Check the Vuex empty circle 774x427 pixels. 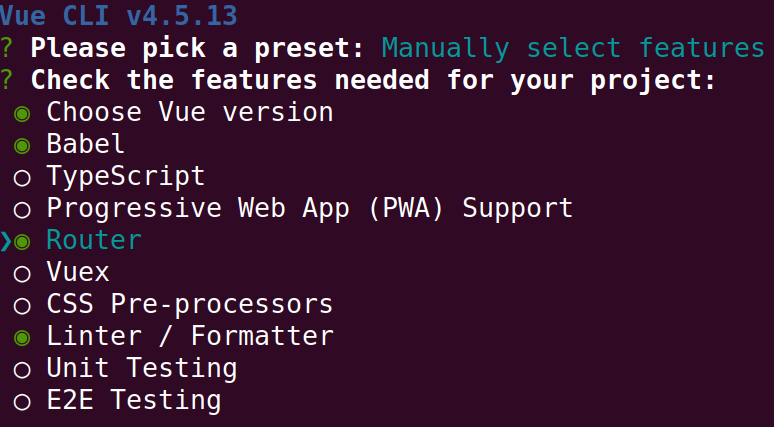pyautogui.click(x=22, y=273)
